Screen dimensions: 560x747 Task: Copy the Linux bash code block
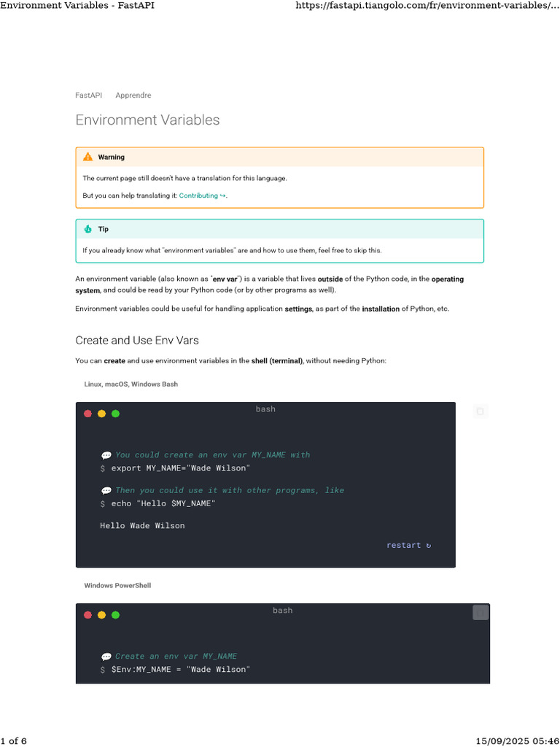coord(480,411)
